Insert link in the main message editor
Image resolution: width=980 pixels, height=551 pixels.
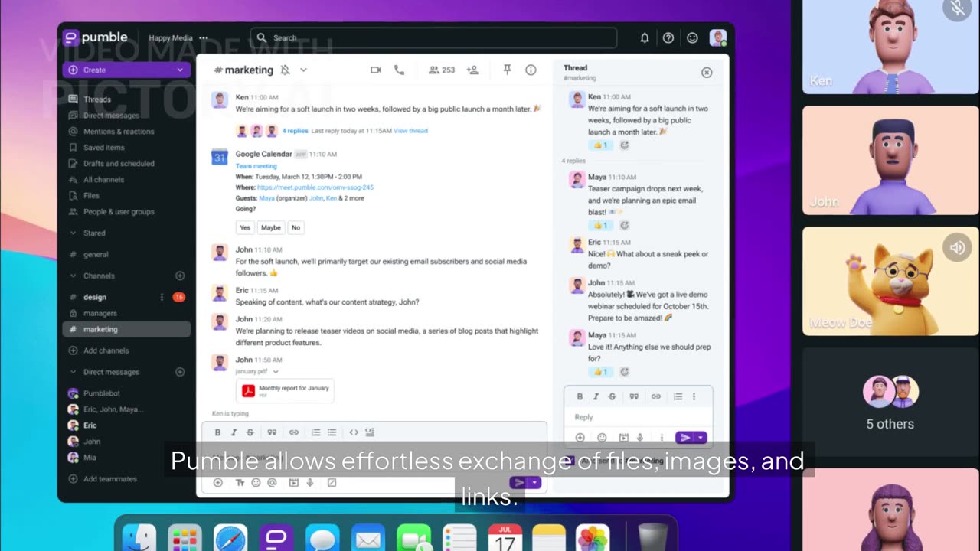pos(293,432)
